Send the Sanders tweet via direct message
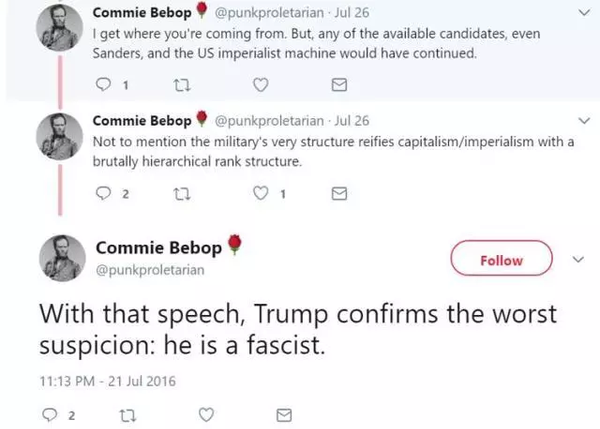This screenshot has height=429, width=600. pyautogui.click(x=337, y=85)
